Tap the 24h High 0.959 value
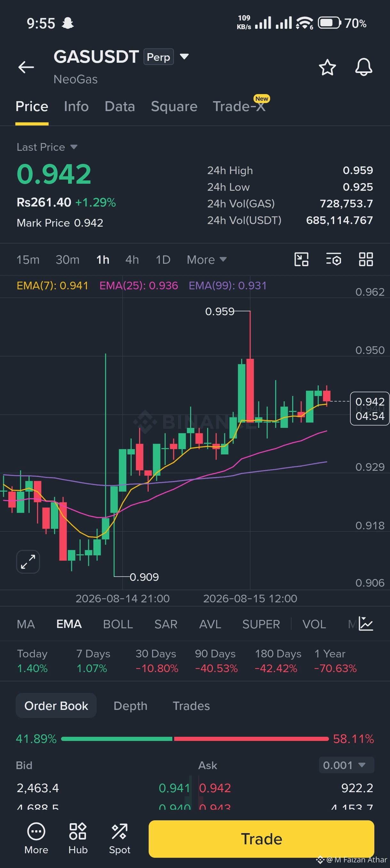The height and width of the screenshot is (868, 390). pyautogui.click(x=358, y=171)
